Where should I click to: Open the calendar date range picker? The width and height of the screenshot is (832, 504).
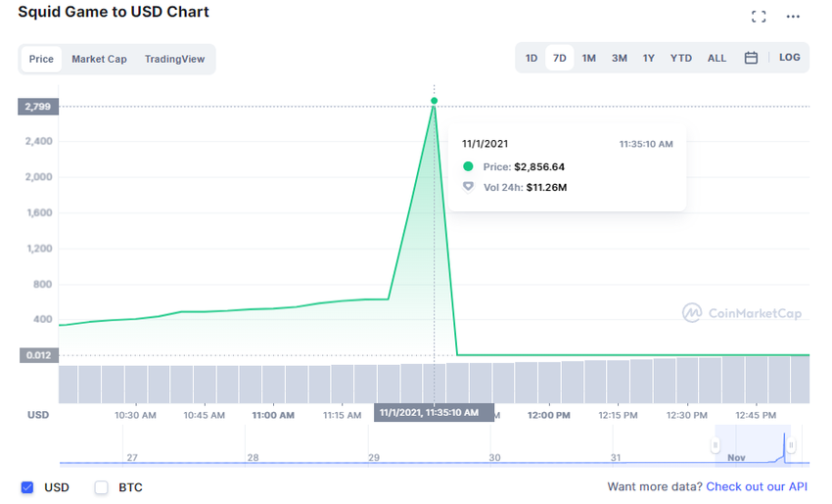tap(751, 58)
